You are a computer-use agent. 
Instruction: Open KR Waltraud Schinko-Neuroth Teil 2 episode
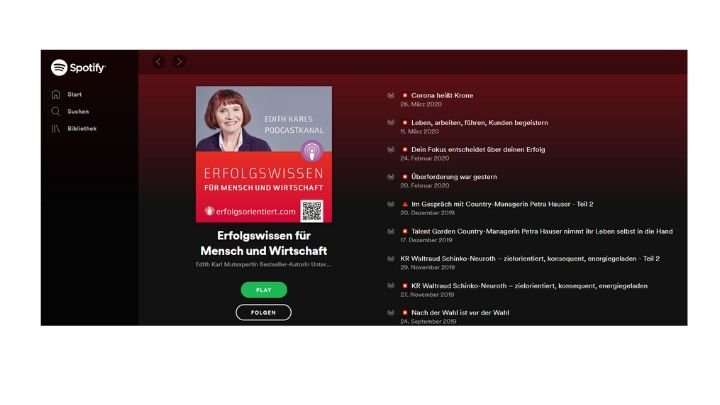click(530, 259)
